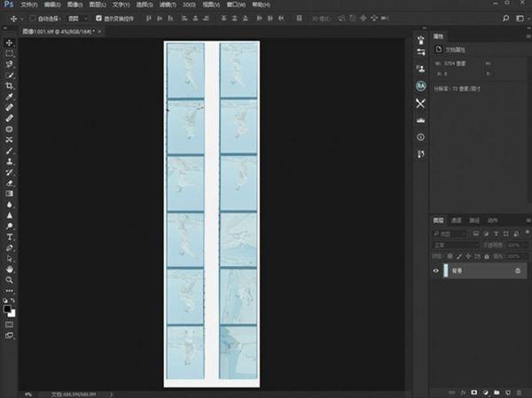Hide the Background layer with eye icon
532x398 pixels.
pos(436,270)
